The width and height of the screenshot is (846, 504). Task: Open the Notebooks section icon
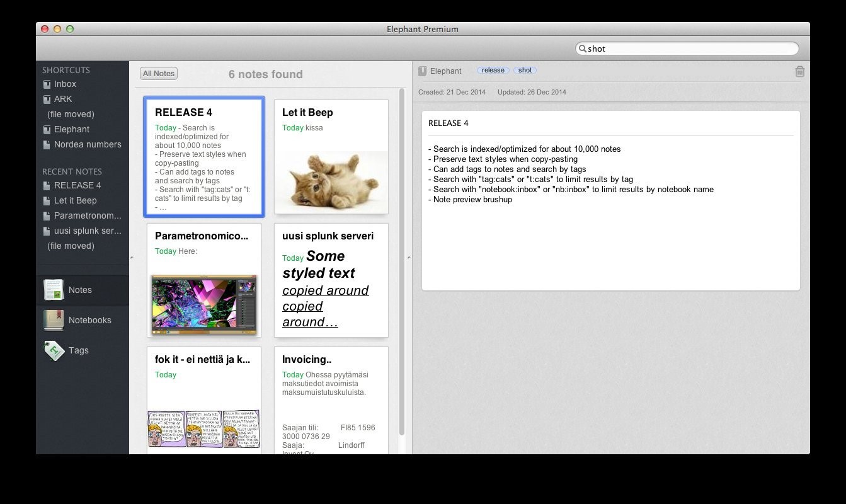click(54, 320)
